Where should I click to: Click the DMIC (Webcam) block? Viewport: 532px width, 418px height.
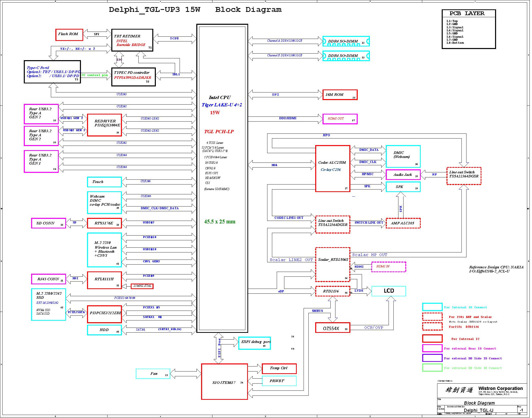coord(403,156)
